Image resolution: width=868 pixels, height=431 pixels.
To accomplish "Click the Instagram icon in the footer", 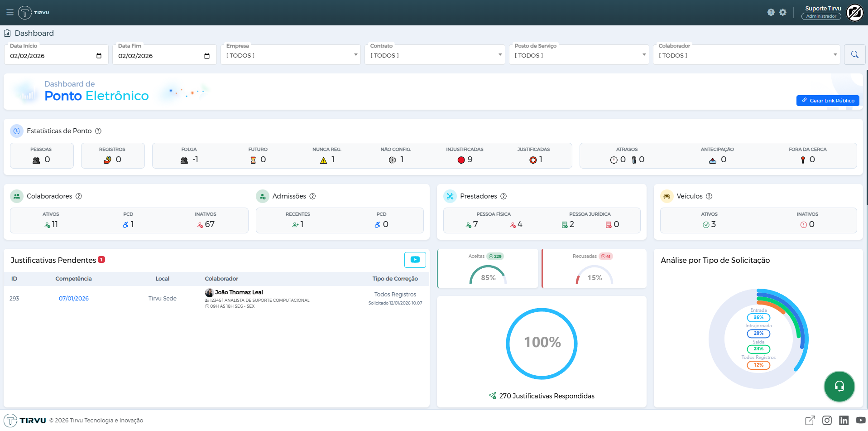I will [x=827, y=421].
